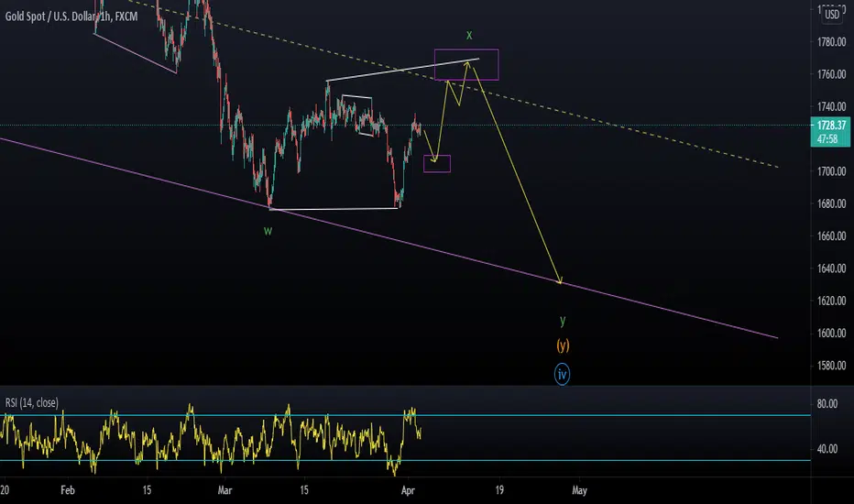Screen dimensions: 854x504
Task: Click the green 'y' wave label
Action: pyautogui.click(x=563, y=321)
